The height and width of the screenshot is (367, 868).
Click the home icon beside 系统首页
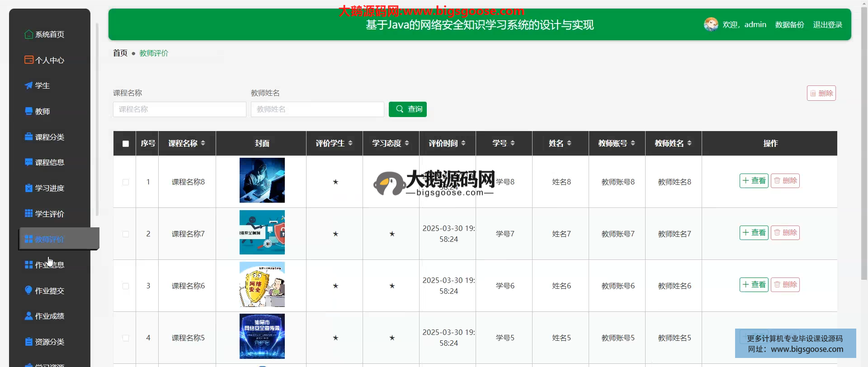(x=28, y=34)
